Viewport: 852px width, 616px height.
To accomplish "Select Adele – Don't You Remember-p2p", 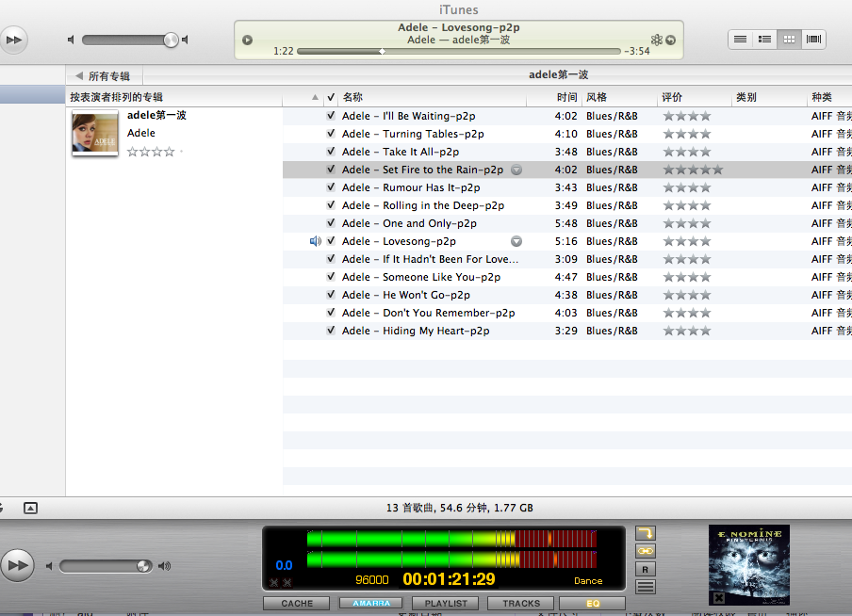I will point(428,313).
